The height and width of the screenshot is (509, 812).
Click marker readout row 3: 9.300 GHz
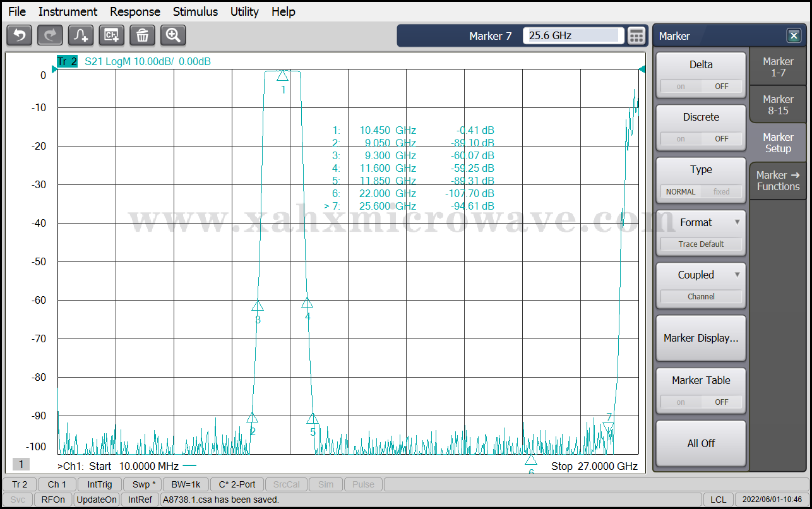(413, 155)
